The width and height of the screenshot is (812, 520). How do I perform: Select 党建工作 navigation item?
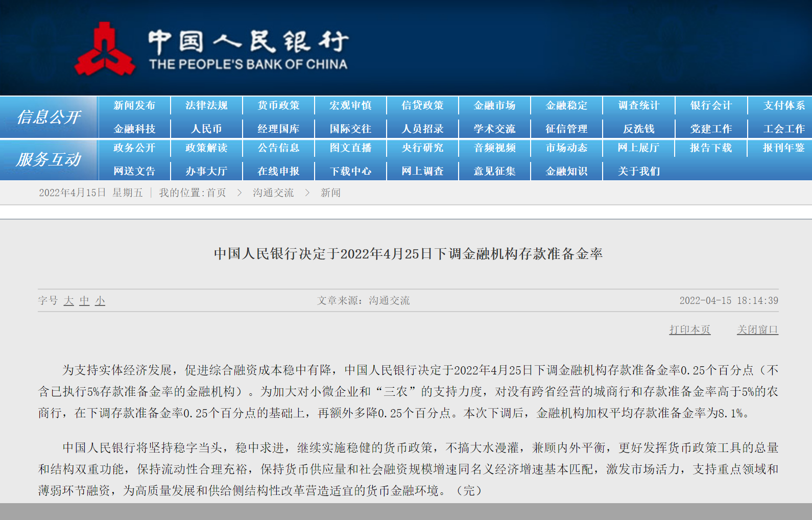(x=711, y=129)
